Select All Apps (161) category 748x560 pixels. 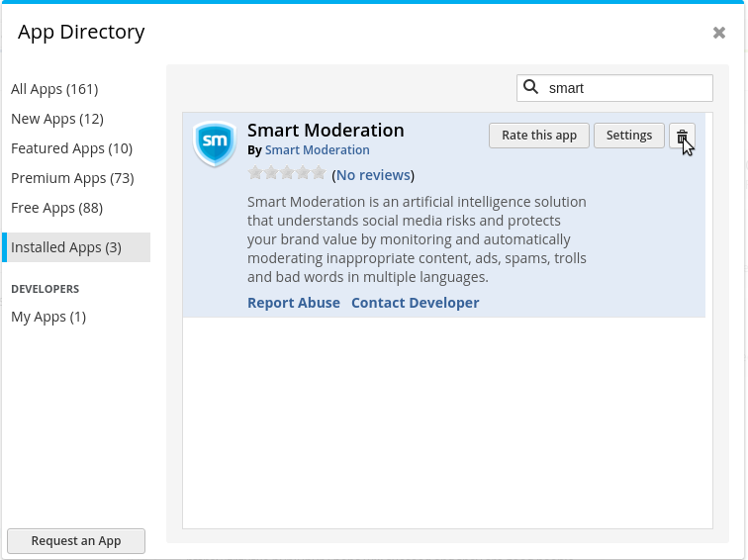(54, 89)
